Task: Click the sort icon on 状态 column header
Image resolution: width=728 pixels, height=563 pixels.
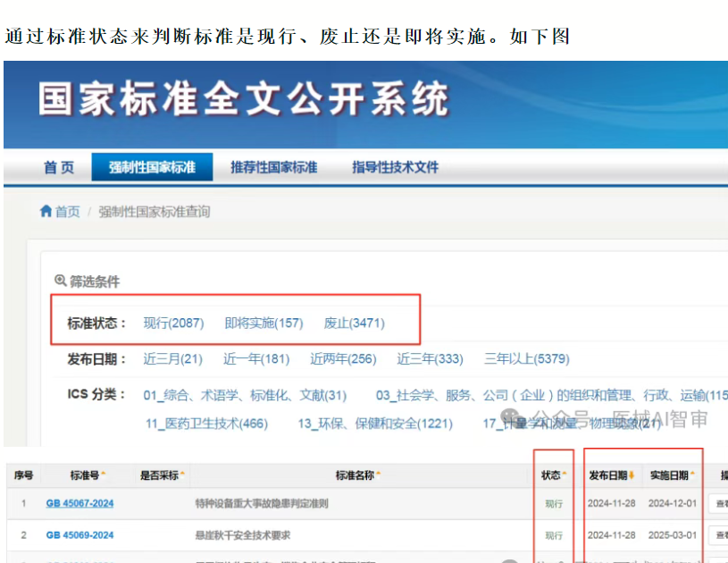Action: pos(565,474)
